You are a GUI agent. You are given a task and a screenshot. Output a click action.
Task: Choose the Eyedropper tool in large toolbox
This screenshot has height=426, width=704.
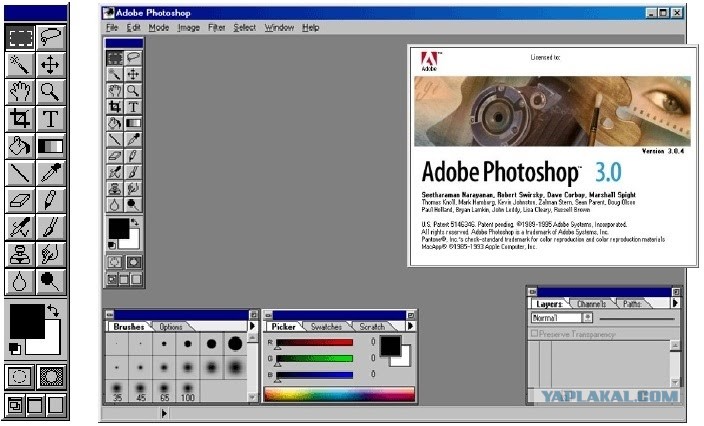point(51,173)
